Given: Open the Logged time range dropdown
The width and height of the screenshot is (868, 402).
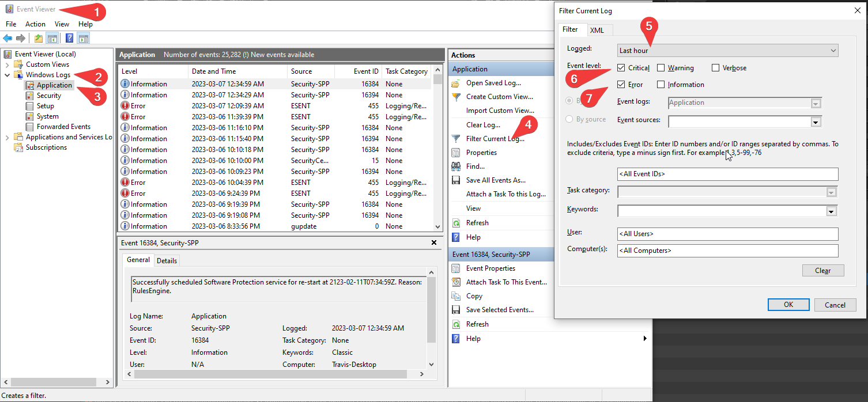Looking at the screenshot, I should [727, 51].
